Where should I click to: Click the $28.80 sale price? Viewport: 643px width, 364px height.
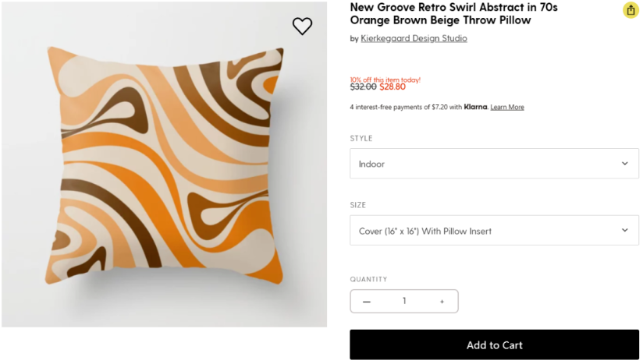tap(393, 87)
